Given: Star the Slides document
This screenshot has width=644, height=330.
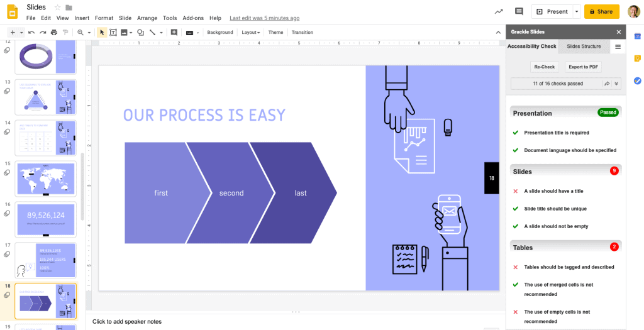Looking at the screenshot, I should click(57, 8).
